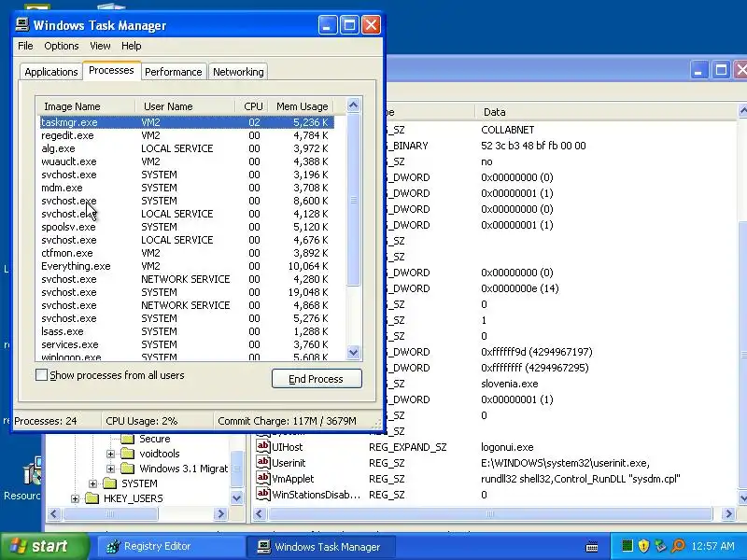Expand the SYSTEM registry key
The width and height of the screenshot is (747, 560).
(92, 483)
